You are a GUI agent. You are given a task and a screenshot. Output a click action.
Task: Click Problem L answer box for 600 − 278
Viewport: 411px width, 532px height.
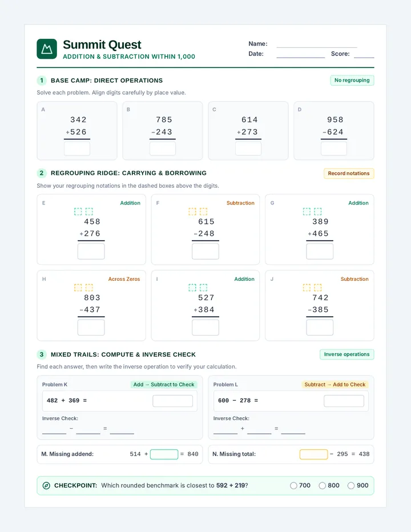[x=344, y=401]
